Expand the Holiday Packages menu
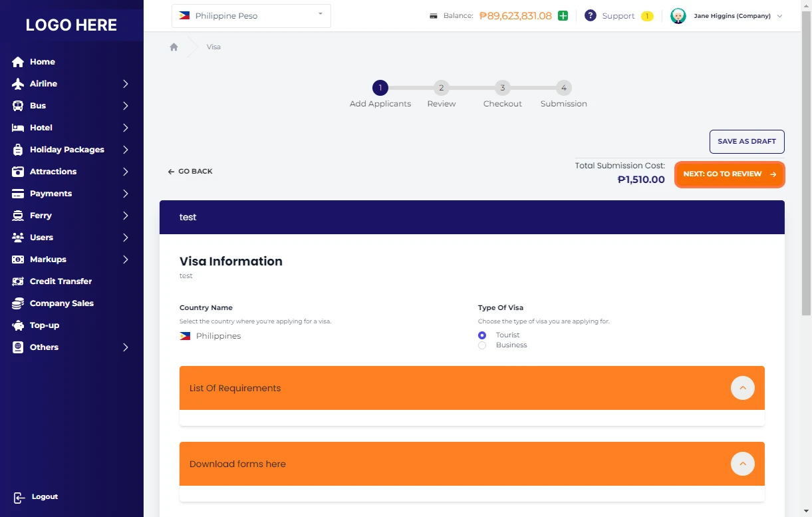The width and height of the screenshot is (812, 517). [x=70, y=150]
